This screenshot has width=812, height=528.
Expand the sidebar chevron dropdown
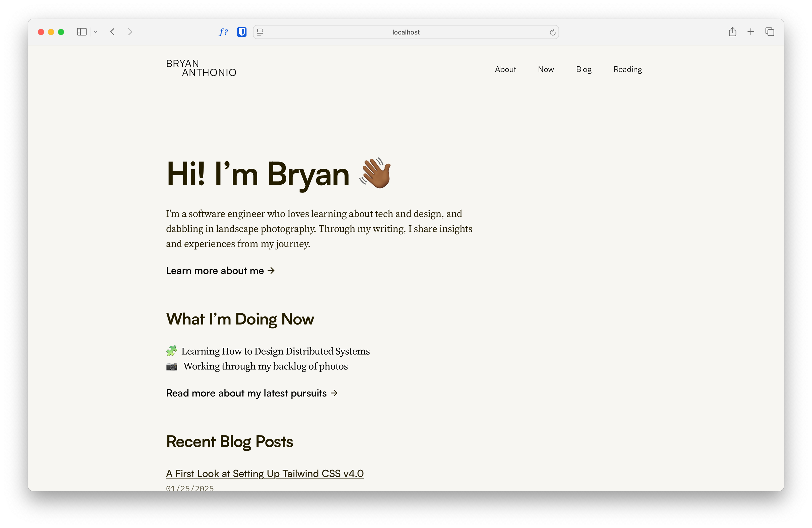pyautogui.click(x=95, y=32)
